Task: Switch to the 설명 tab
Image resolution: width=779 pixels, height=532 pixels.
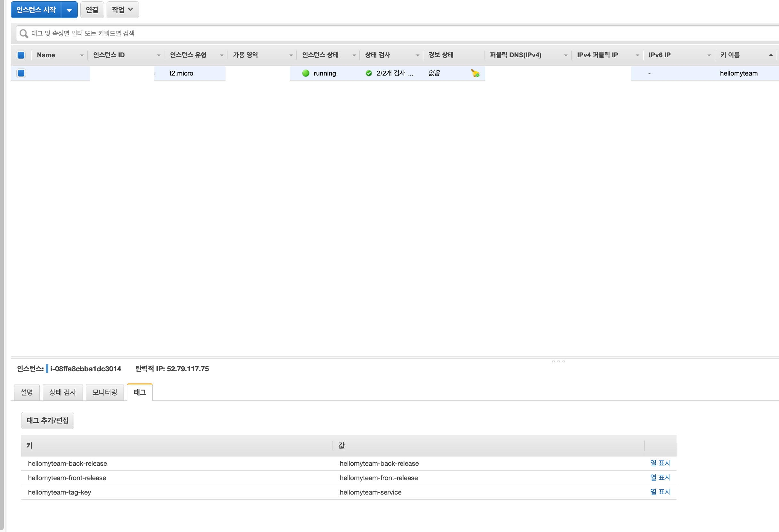Action: click(x=27, y=392)
